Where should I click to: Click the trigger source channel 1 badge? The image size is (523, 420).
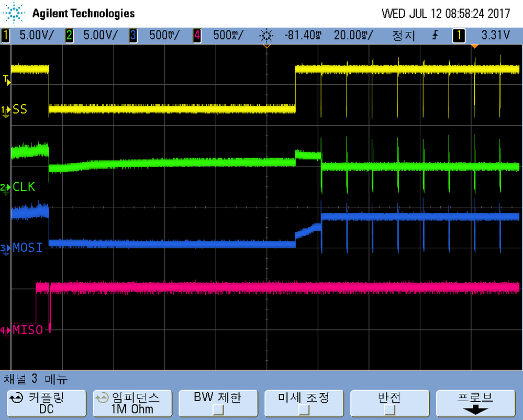click(x=459, y=36)
